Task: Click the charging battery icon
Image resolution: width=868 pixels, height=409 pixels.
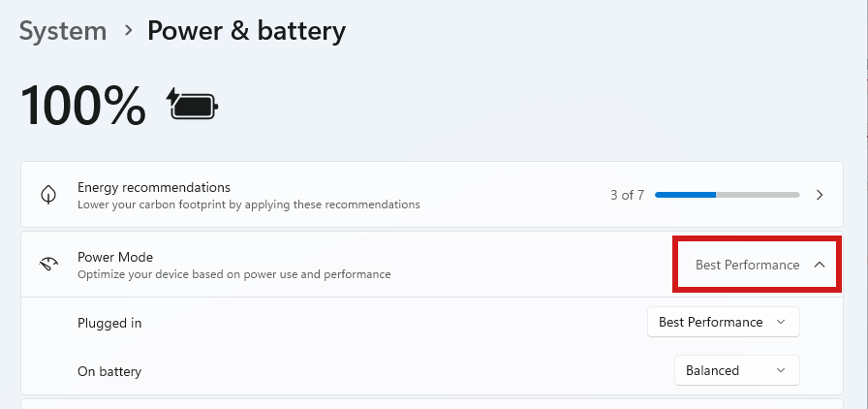Action: tap(193, 105)
